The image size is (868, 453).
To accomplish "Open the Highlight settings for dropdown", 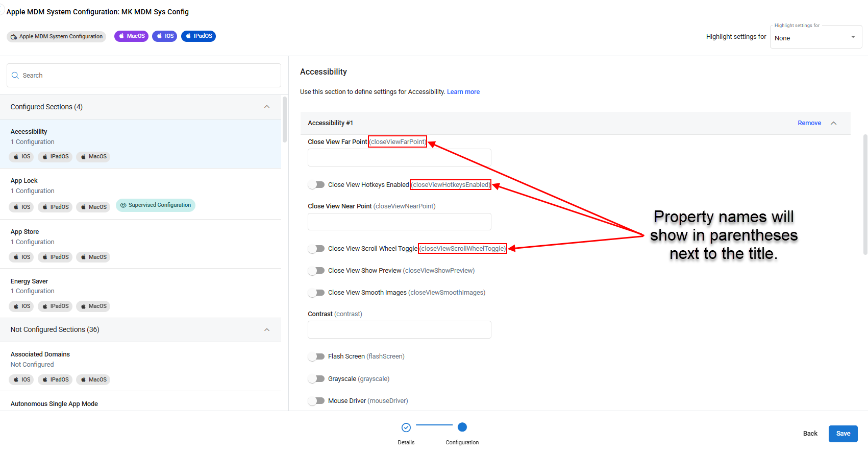I will point(816,37).
